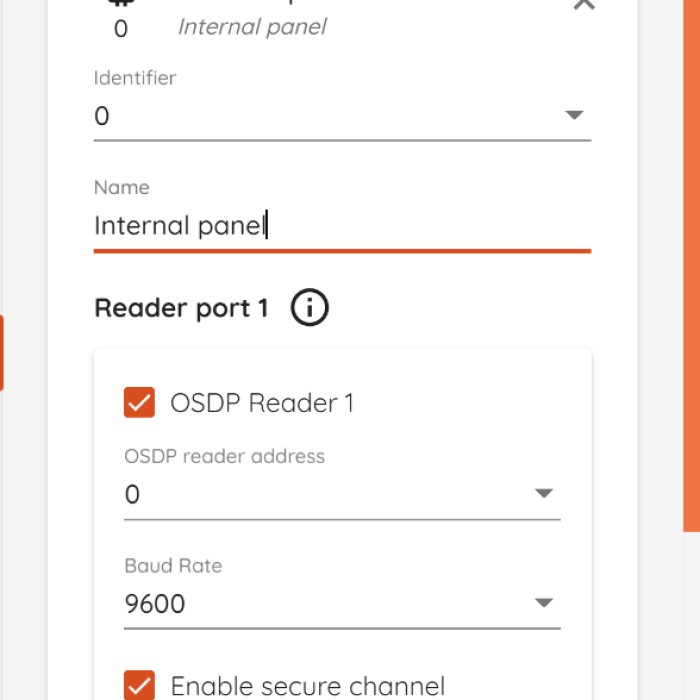This screenshot has width=700, height=700.
Task: Uncheck the OSDP Reader 1 checkbox
Action: point(139,402)
